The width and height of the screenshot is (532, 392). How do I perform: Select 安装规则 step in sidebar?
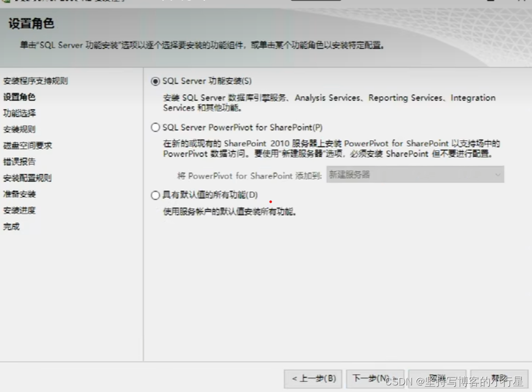click(x=19, y=129)
